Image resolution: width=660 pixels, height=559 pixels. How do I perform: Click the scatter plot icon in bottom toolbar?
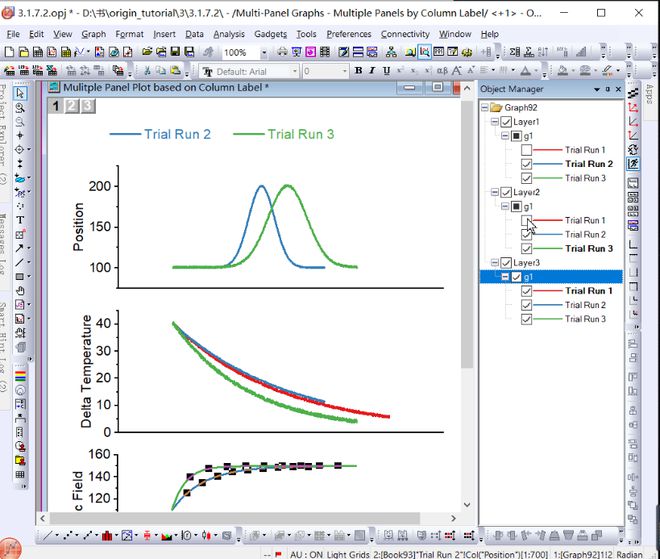tap(68, 535)
